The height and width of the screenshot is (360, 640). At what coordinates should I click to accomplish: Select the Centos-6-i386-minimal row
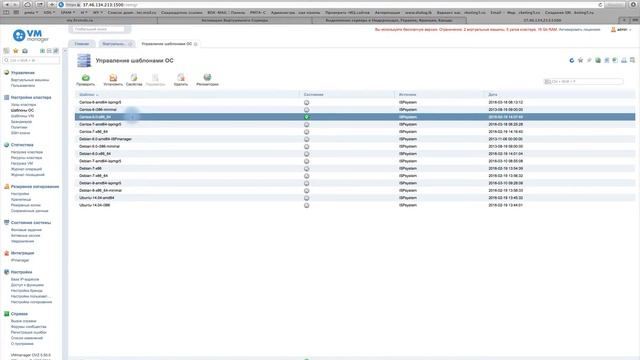[x=355, y=110]
